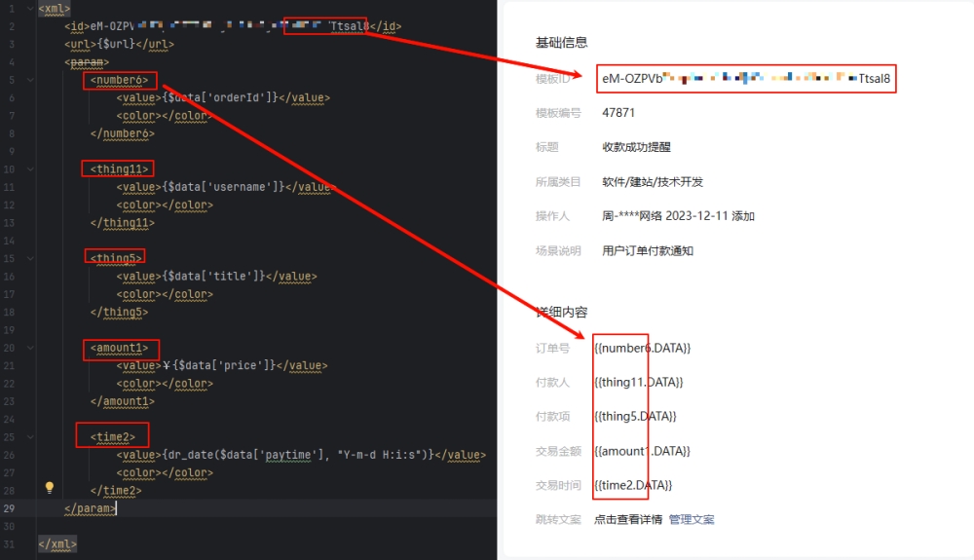Collapse the thing5 block fold arrow
The height and width of the screenshot is (560, 974).
tap(30, 258)
